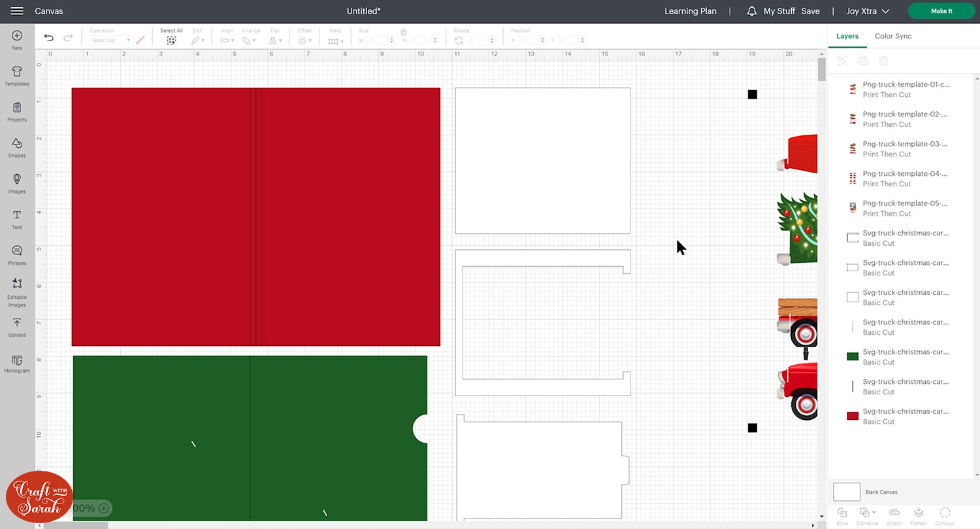Click the Save link

point(810,11)
